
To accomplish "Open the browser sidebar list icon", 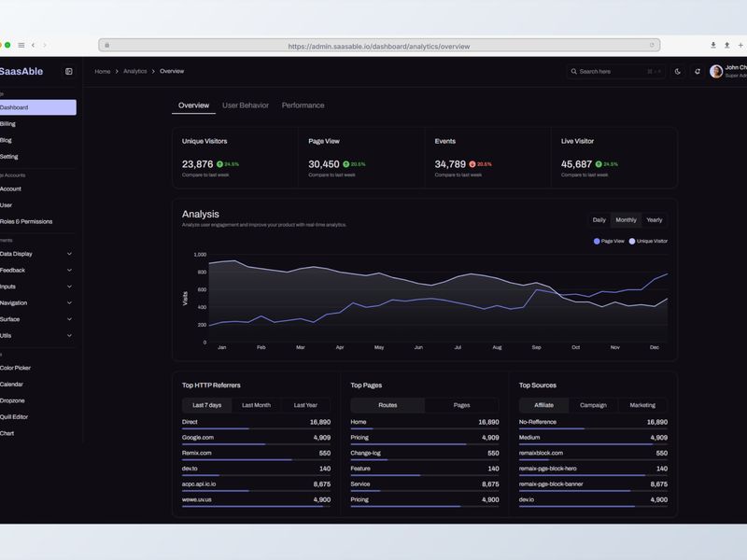I will [21, 45].
